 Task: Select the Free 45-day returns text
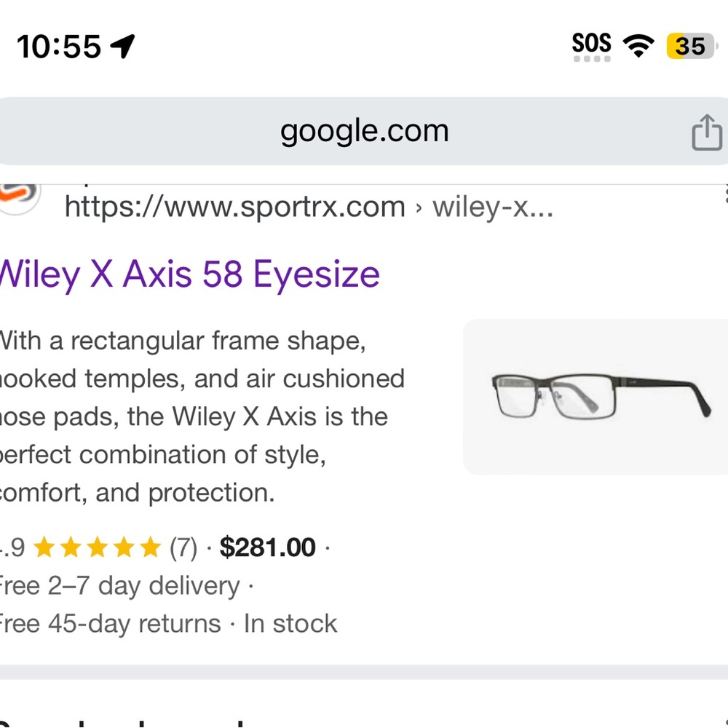[109, 623]
